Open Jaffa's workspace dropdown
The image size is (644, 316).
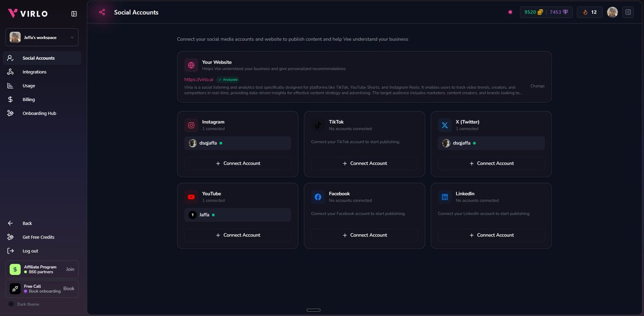[42, 37]
